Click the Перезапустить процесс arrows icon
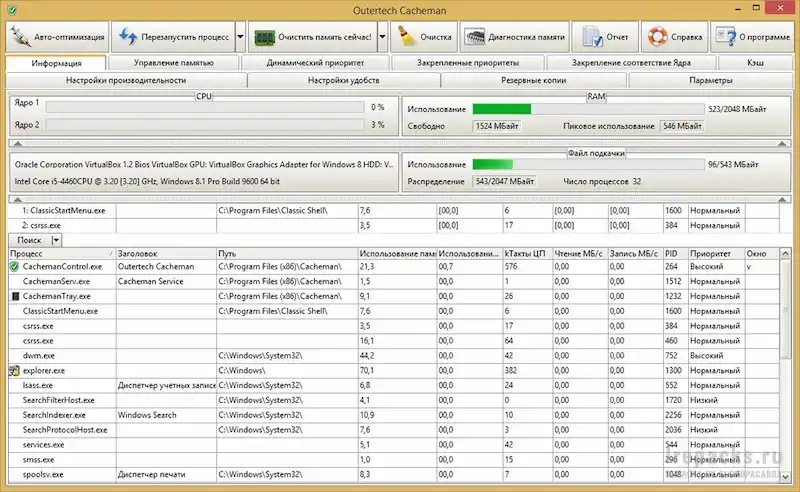Image resolution: width=800 pixels, height=492 pixels. coord(128,37)
